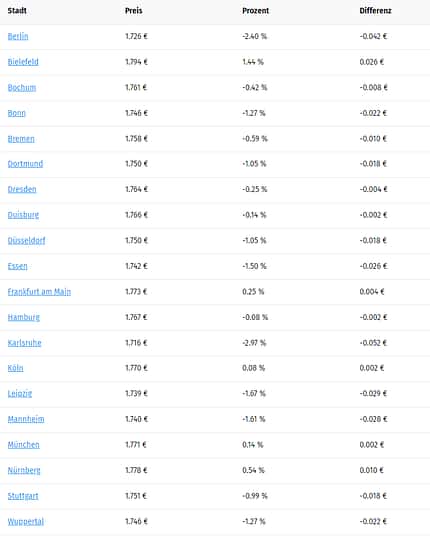Open the Duisburg link
430x541 pixels.
coord(23,215)
